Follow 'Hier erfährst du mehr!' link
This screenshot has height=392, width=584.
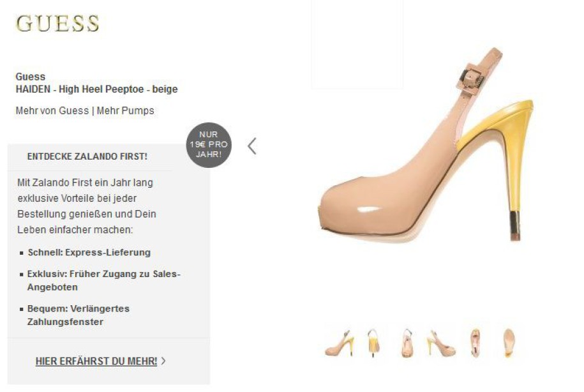click(96, 361)
